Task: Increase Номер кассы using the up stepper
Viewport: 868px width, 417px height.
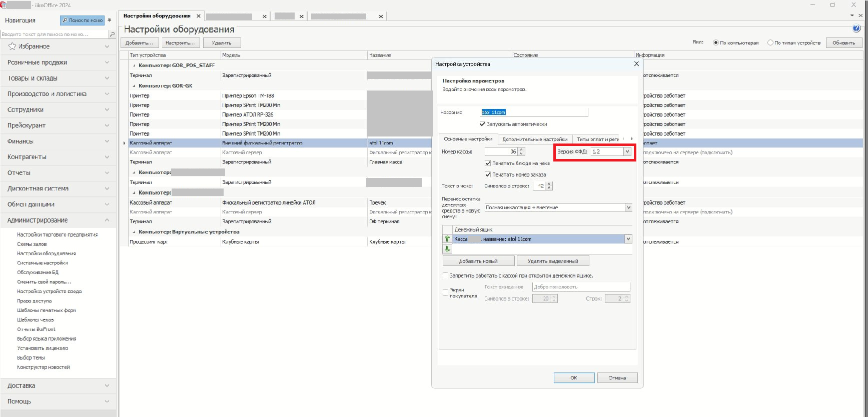Action: click(x=522, y=149)
